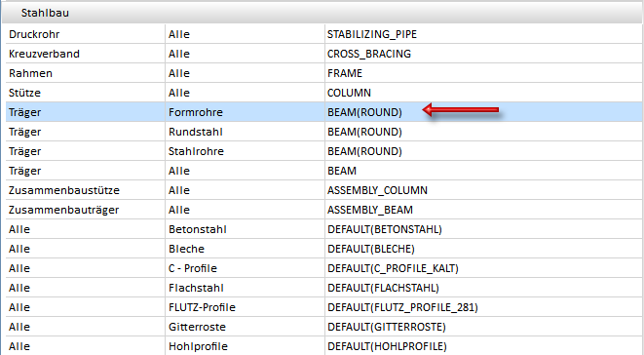The image size is (644, 355).
Task: Select the CROSS_BRACING cell
Action: pyautogui.click(x=483, y=54)
